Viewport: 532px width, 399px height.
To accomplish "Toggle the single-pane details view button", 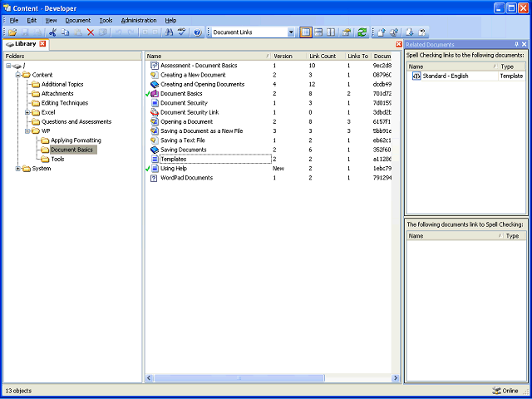I will click(x=306, y=32).
